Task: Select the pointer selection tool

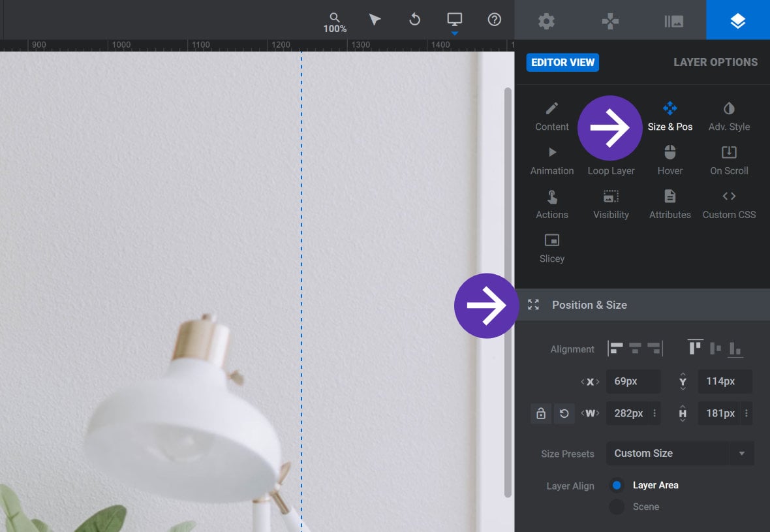Action: pos(375,20)
